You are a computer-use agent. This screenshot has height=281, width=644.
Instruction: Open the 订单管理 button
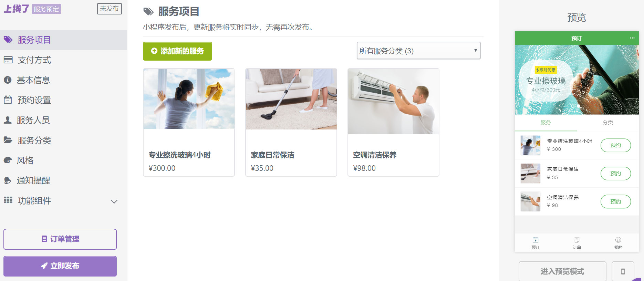tap(60, 239)
